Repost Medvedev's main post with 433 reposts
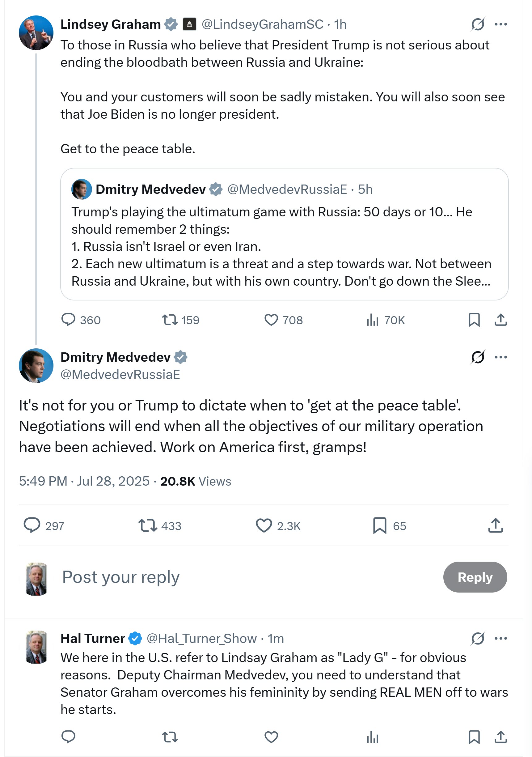532x757 pixels. 147,525
